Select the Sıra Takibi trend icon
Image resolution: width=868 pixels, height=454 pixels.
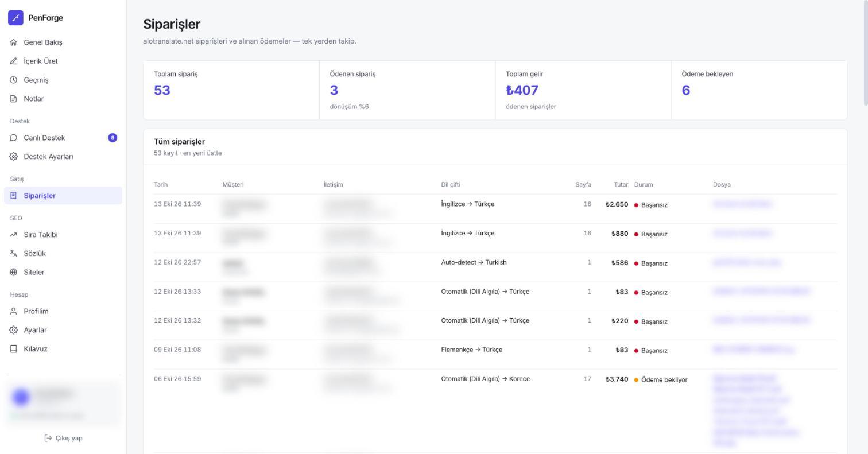[x=14, y=235]
